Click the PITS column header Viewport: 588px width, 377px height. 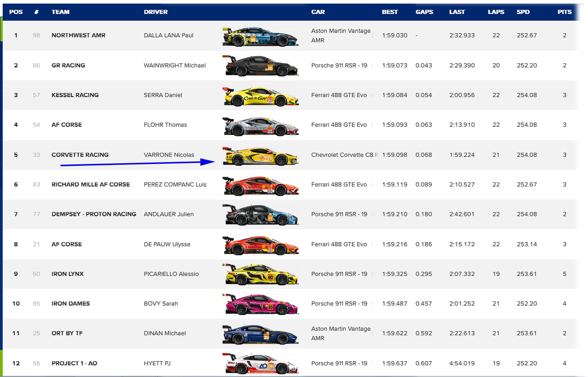[x=564, y=12]
